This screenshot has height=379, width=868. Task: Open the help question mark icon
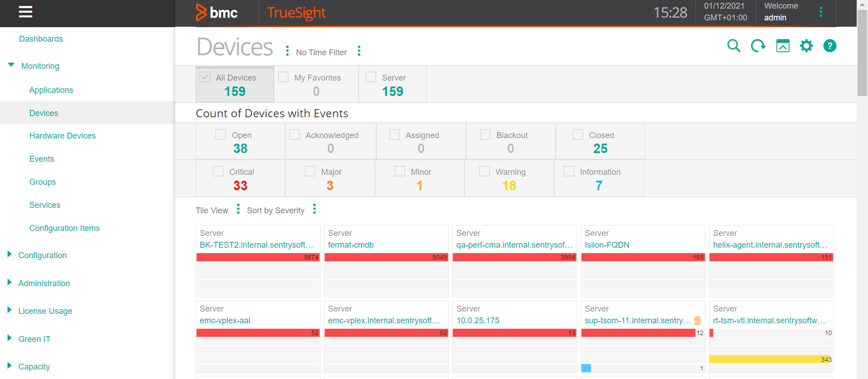click(830, 46)
